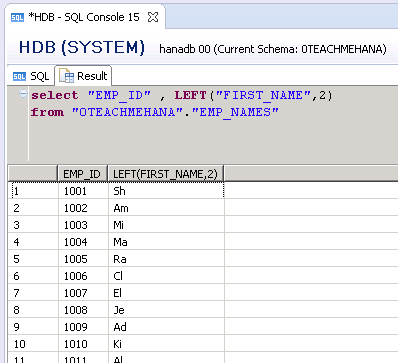This screenshot has width=398, height=363.
Task: Select cell 1010 in EMP_ID column
Action: [83, 344]
